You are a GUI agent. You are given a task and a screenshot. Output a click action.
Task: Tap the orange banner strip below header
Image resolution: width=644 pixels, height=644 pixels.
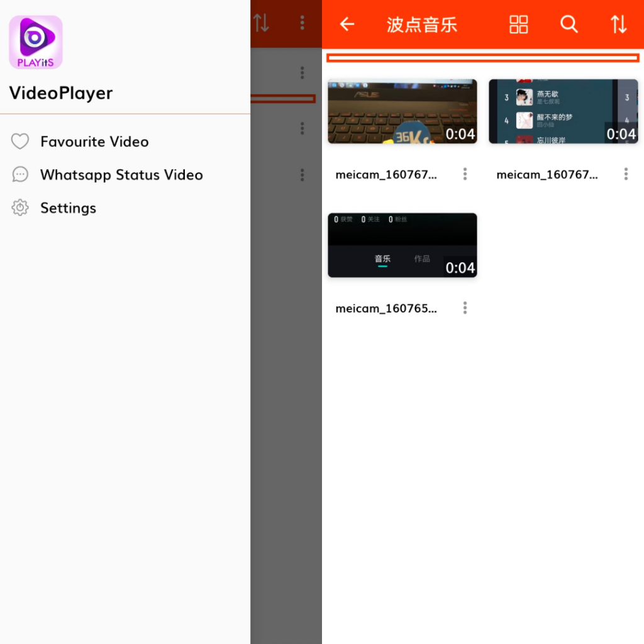tap(482, 58)
